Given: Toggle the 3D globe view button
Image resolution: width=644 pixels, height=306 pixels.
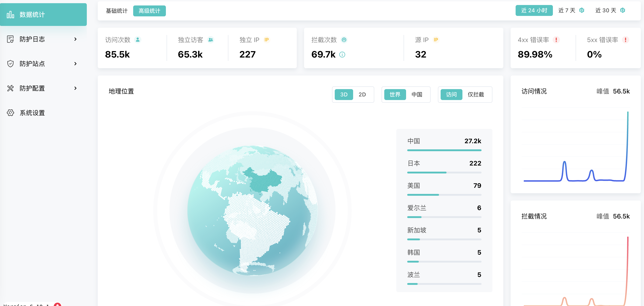Looking at the screenshot, I should [344, 94].
